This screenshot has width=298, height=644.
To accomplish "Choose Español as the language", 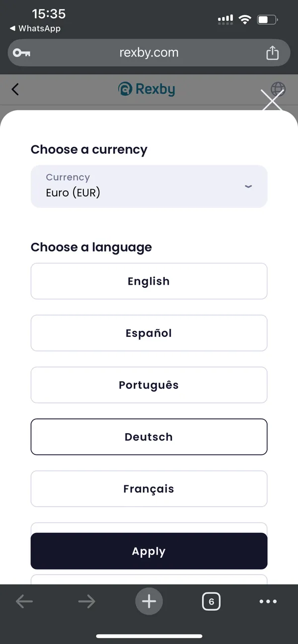I will (149, 333).
